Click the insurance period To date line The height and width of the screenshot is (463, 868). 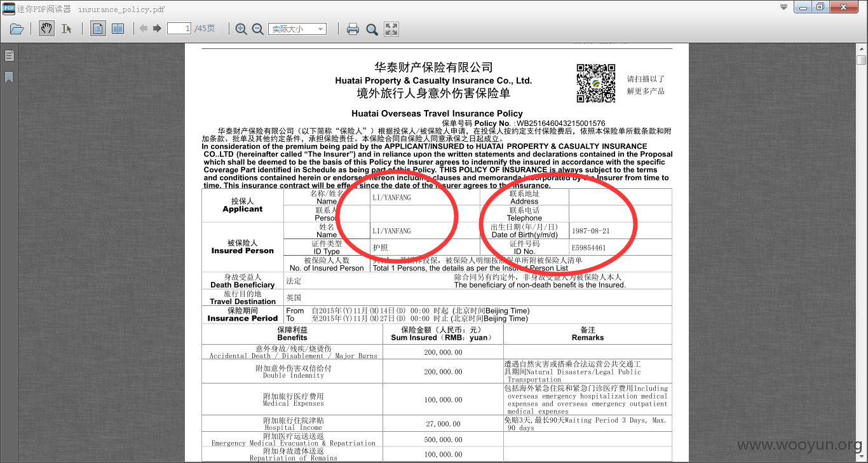[x=407, y=318]
